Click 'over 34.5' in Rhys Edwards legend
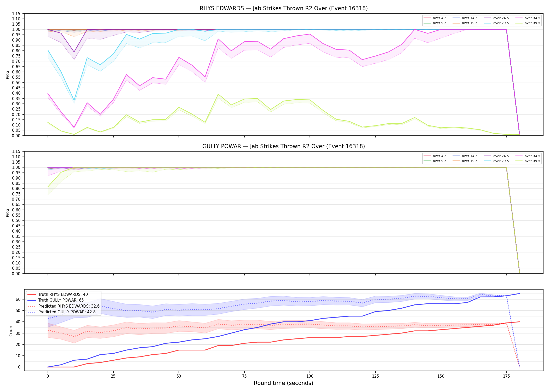 [528, 18]
